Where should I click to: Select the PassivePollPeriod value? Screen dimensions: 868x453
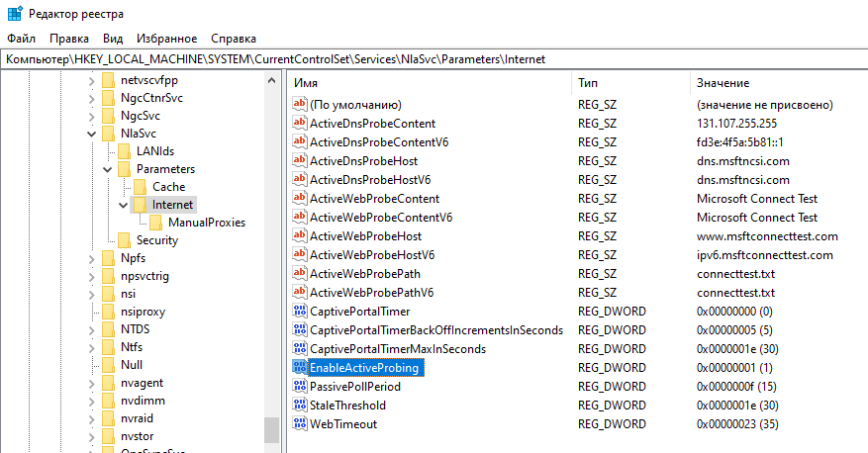coord(354,387)
